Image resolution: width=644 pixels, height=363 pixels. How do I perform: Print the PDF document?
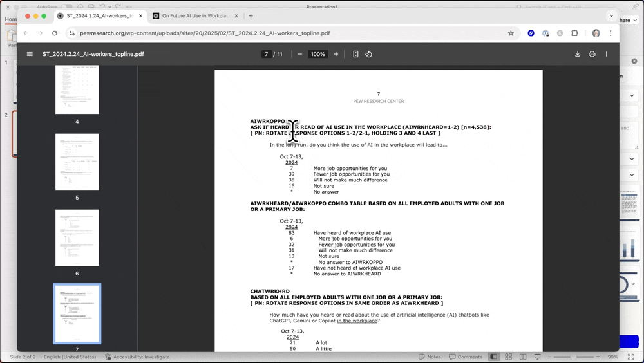click(592, 54)
